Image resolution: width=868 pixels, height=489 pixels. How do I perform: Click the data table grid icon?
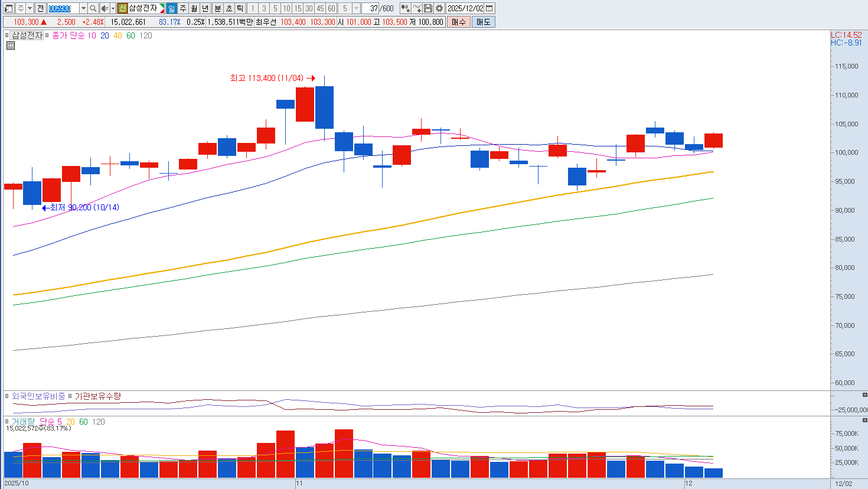point(11,45)
